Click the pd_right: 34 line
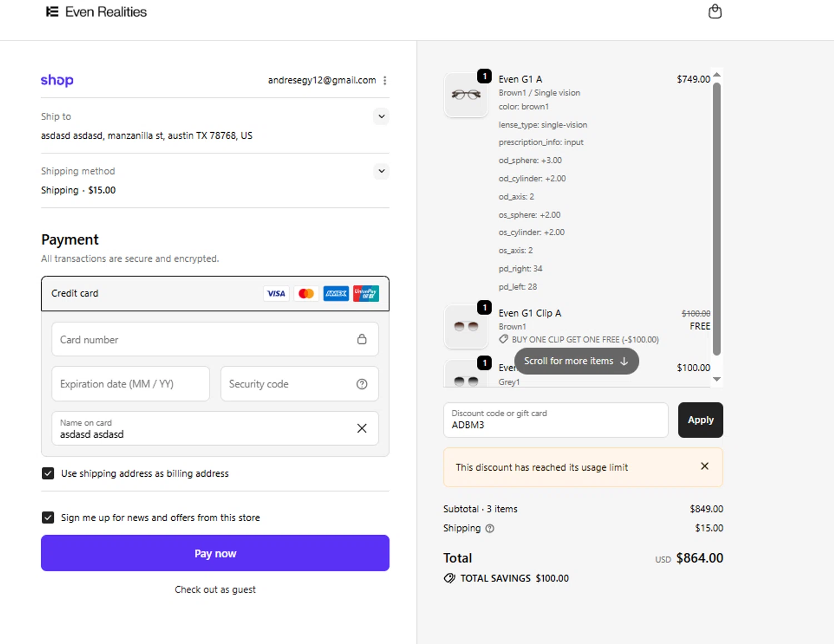Viewport: 834px width, 644px height. pyautogui.click(x=520, y=269)
